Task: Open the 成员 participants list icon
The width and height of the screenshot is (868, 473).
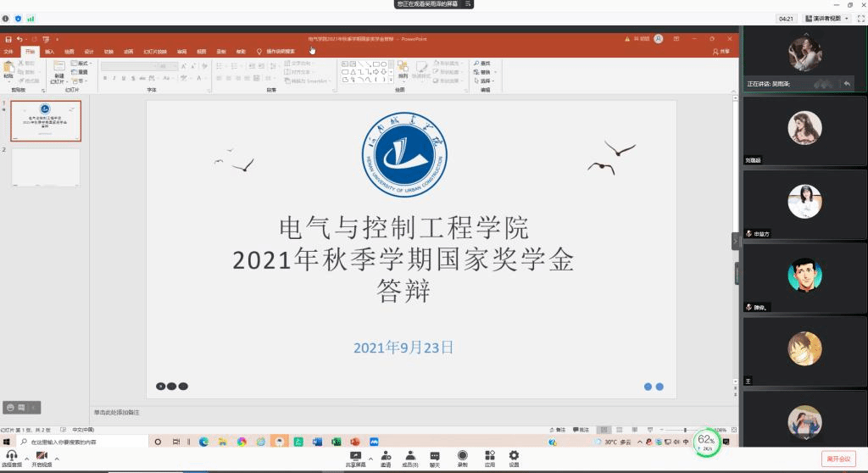Action: tap(409, 456)
